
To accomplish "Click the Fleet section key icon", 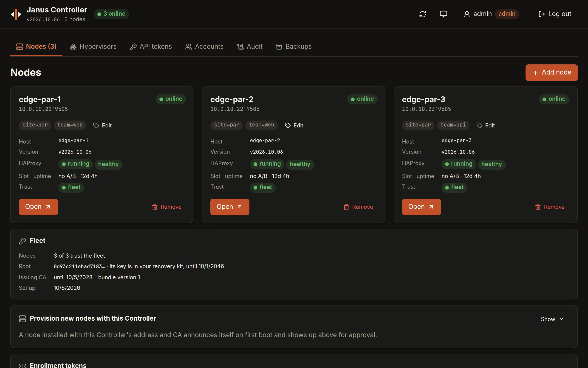I will pyautogui.click(x=22, y=241).
